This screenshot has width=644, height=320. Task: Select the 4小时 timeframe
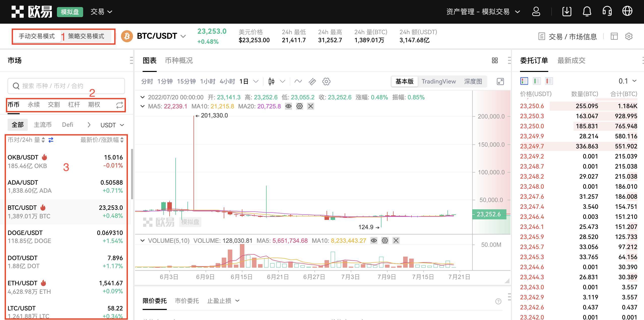click(227, 82)
